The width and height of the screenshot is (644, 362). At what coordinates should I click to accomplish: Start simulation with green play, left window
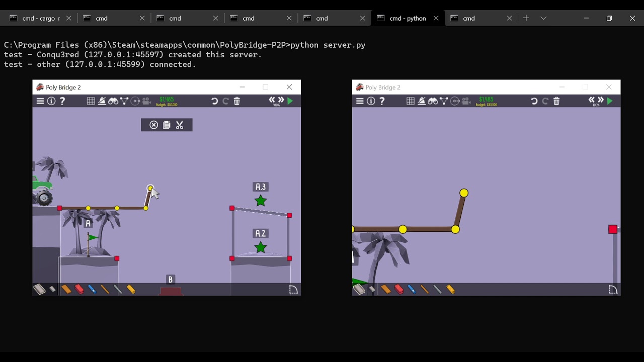(x=290, y=101)
